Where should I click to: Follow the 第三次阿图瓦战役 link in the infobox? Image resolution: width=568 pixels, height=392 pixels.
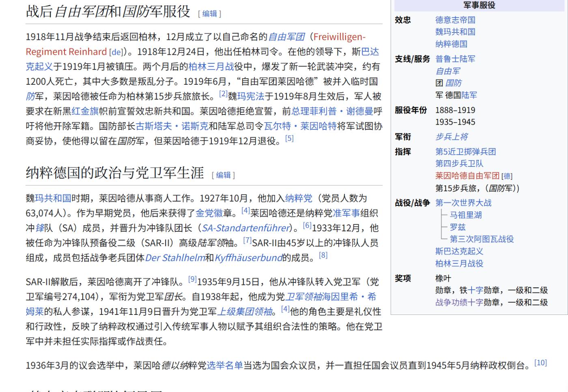(x=482, y=239)
